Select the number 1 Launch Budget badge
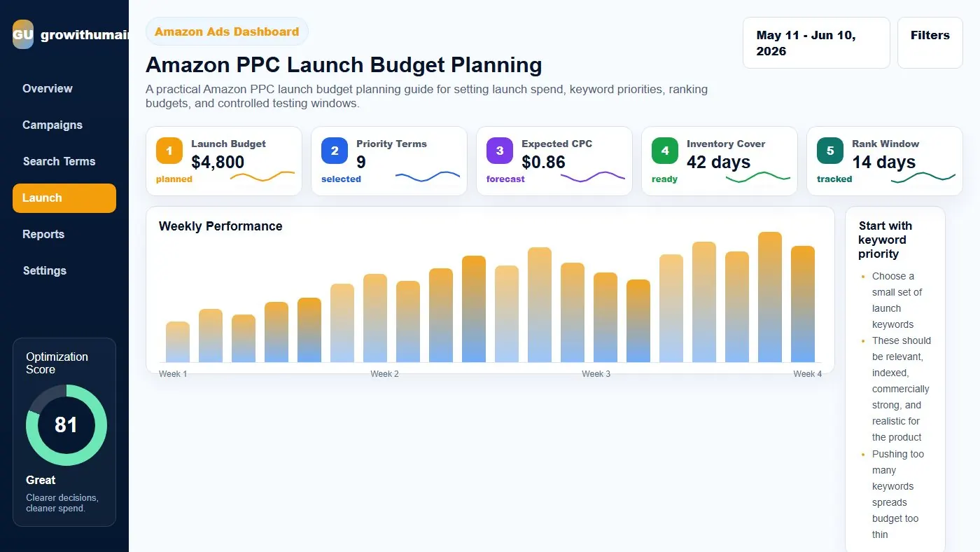 [169, 151]
